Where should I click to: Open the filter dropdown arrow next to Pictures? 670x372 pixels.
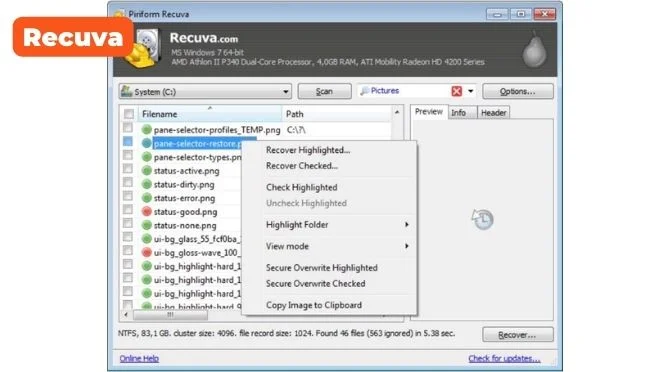[x=470, y=91]
